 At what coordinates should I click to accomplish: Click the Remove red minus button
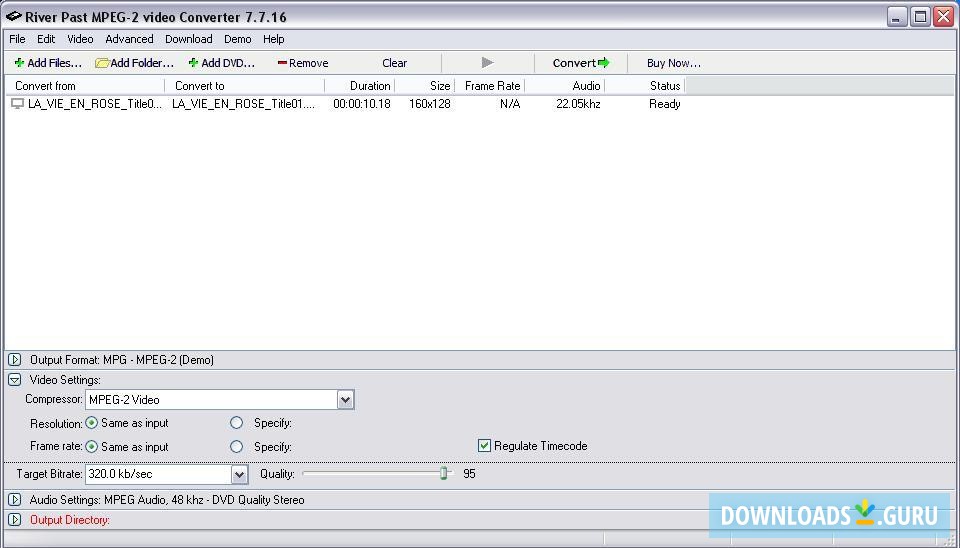pos(303,63)
